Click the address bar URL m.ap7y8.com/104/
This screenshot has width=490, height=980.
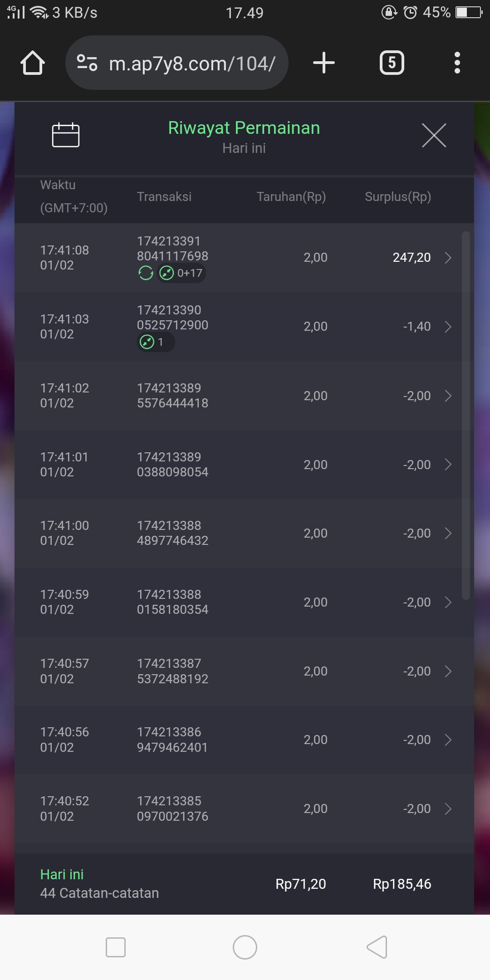192,64
